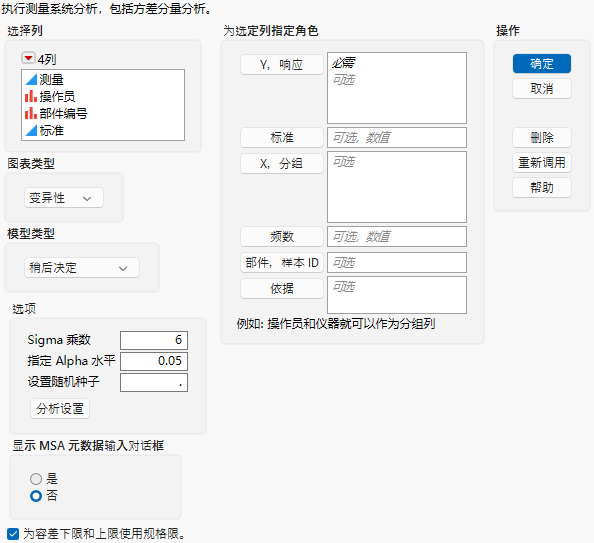The height and width of the screenshot is (543, 594).
Task: Click the 依据 role button
Action: (x=281, y=288)
